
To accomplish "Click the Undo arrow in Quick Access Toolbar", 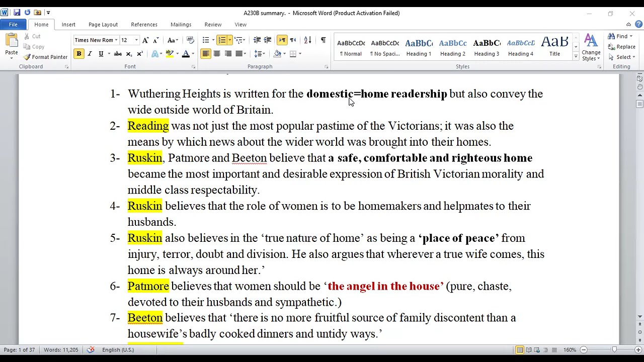I will coord(27,13).
